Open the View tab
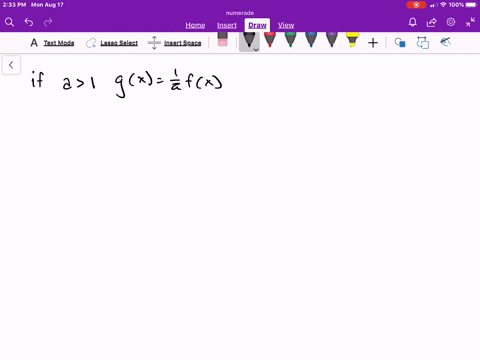The width and height of the screenshot is (480, 360). coord(286,25)
